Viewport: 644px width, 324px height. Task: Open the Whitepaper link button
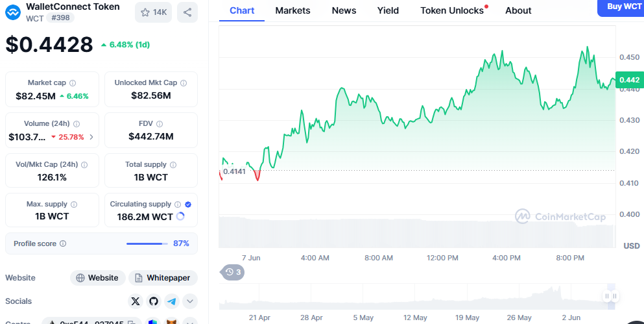point(163,278)
